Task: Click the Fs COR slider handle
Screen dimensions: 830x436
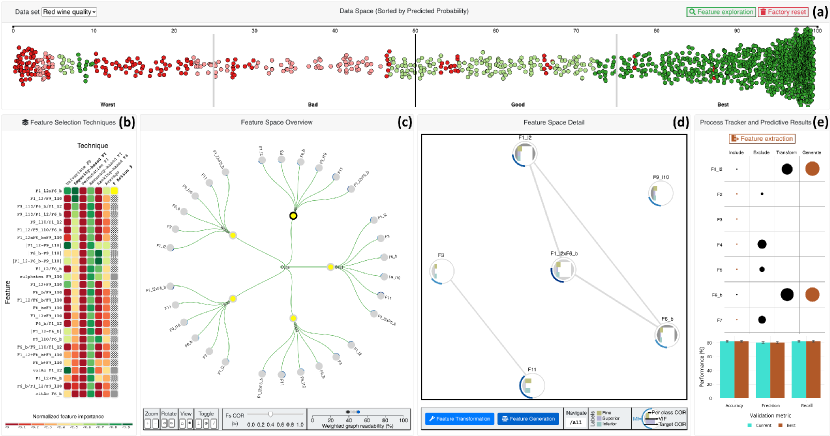Action: (270, 414)
